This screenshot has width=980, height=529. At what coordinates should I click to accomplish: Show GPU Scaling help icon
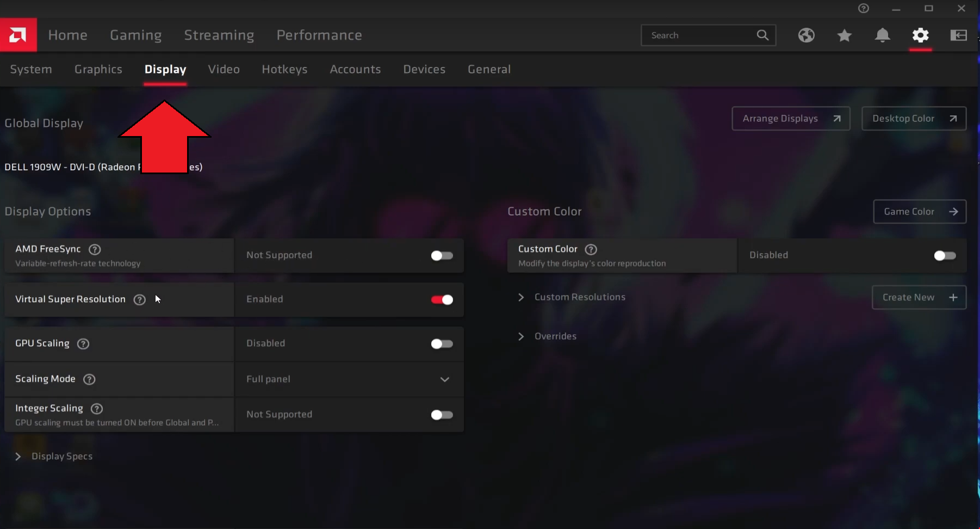pos(83,343)
